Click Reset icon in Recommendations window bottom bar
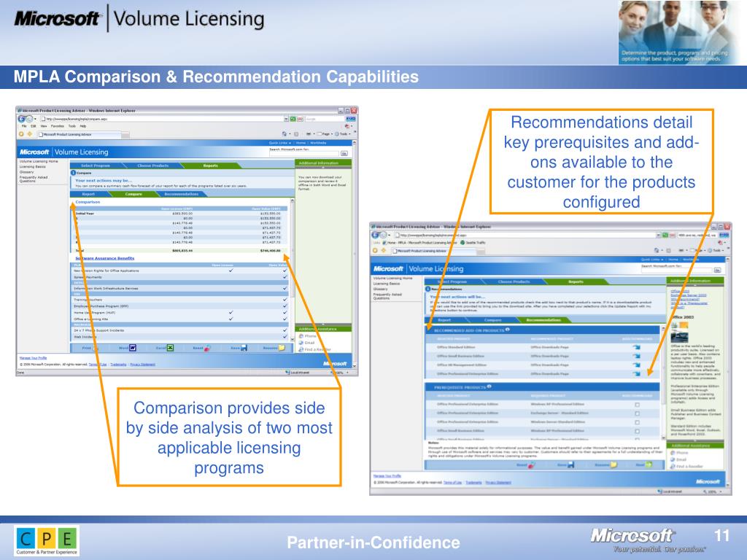Image resolution: width=747 pixels, height=560 pixels. coord(531,464)
